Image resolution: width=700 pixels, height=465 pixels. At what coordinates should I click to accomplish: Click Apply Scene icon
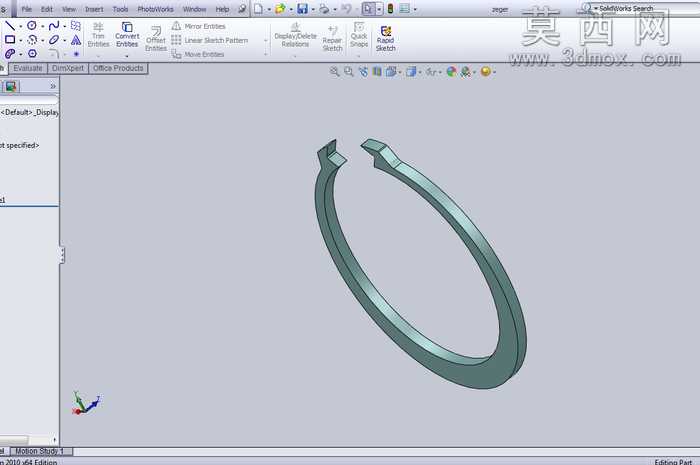[x=466, y=71]
